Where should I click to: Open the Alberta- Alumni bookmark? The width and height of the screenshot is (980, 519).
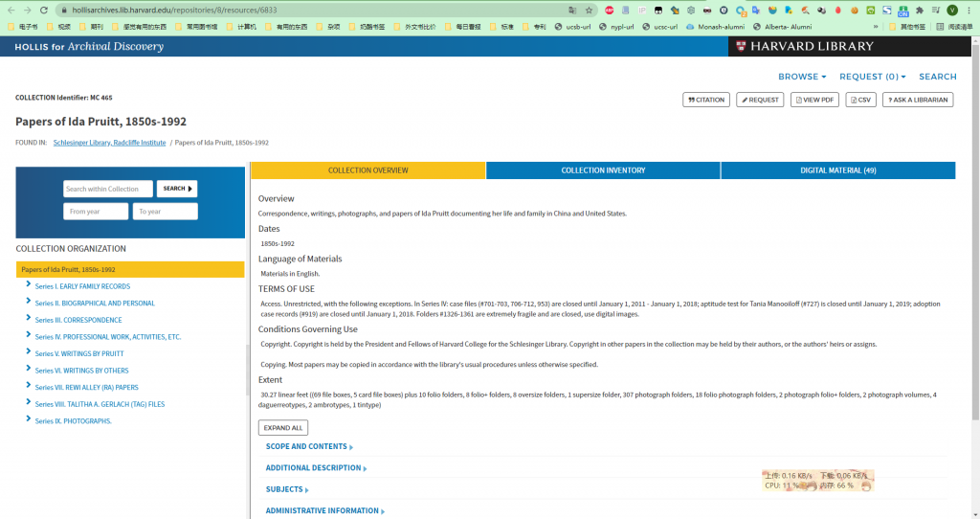click(x=783, y=27)
